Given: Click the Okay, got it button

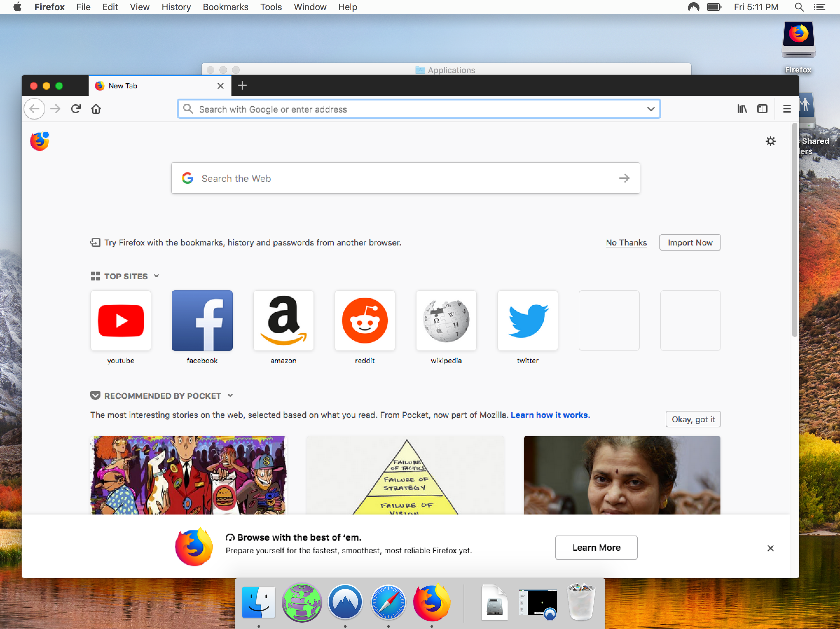Looking at the screenshot, I should [x=693, y=419].
